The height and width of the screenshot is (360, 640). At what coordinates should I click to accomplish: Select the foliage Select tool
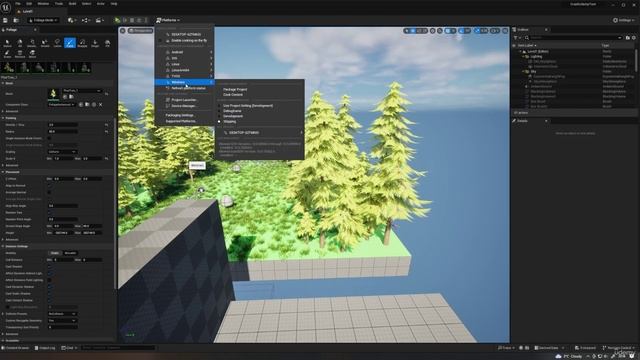[x=7, y=43]
